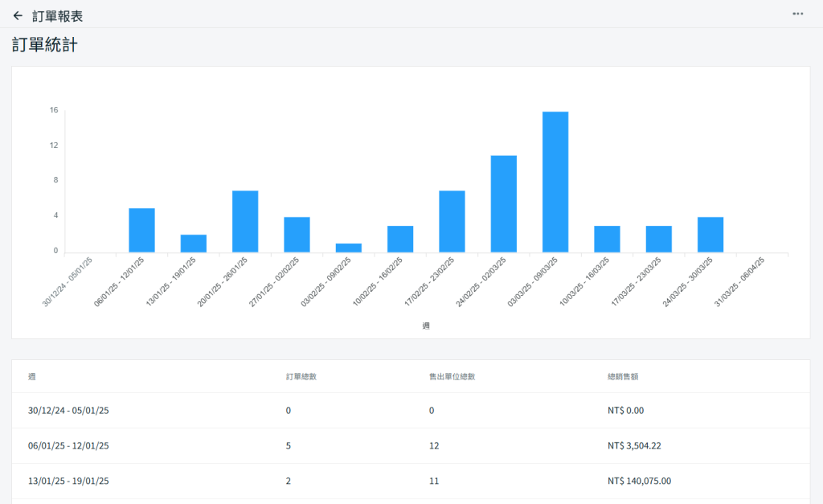Select the 17/03/25 - 23/03/25 chart bar
The height and width of the screenshot is (504, 823).
point(659,240)
